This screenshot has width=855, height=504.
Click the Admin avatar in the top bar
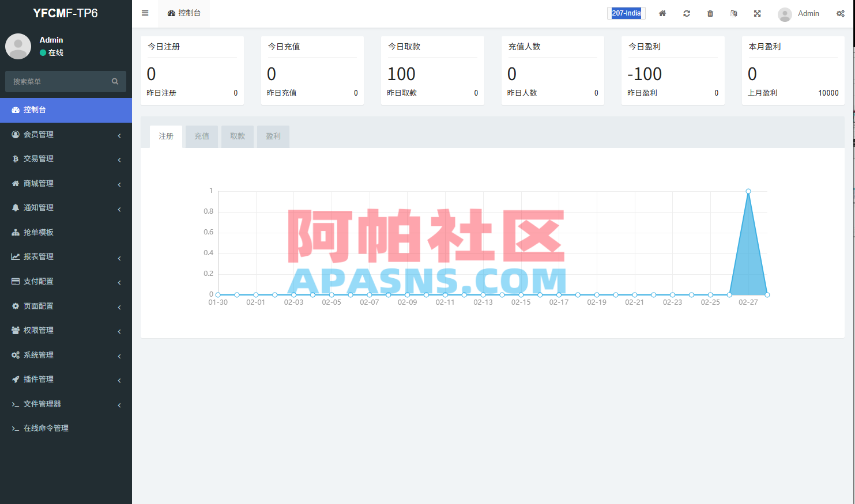click(785, 14)
